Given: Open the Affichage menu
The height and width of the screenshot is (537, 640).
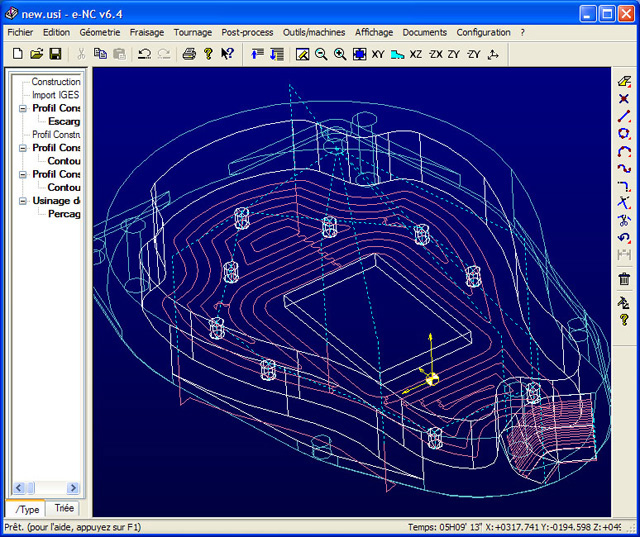Looking at the screenshot, I should [374, 33].
